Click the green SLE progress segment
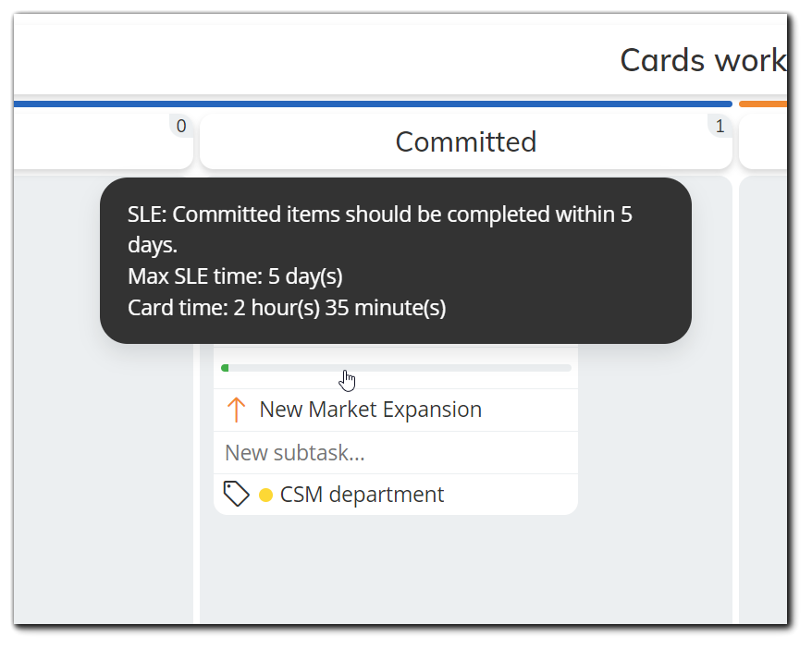Image resolution: width=812 pixels, height=649 pixels. 225,367
